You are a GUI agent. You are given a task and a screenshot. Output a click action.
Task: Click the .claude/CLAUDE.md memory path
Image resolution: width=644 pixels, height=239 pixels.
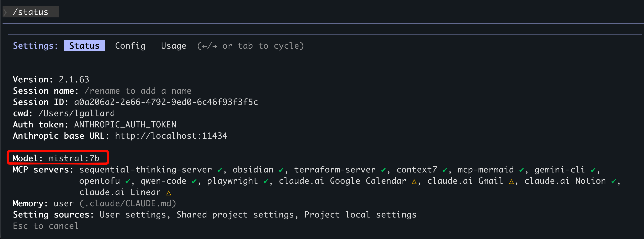click(128, 203)
